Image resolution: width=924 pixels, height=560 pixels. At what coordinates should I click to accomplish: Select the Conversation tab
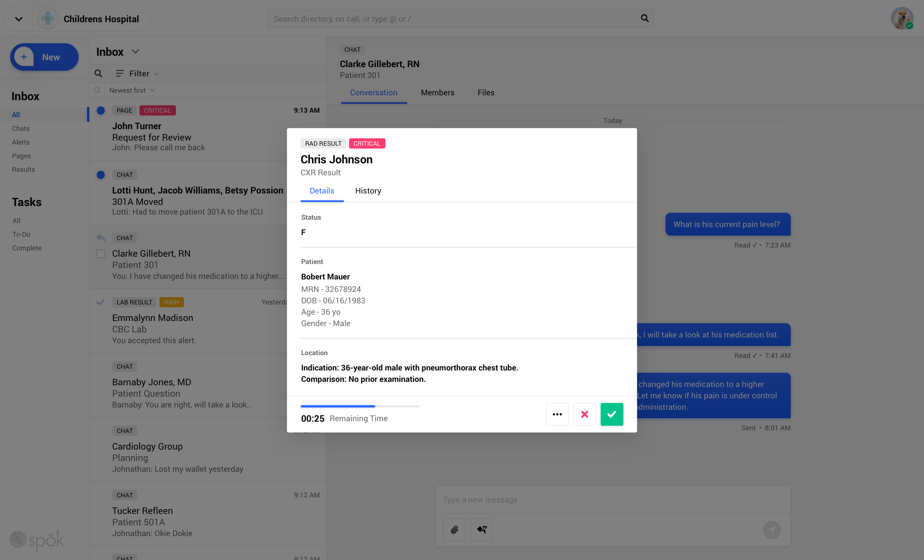pyautogui.click(x=373, y=92)
